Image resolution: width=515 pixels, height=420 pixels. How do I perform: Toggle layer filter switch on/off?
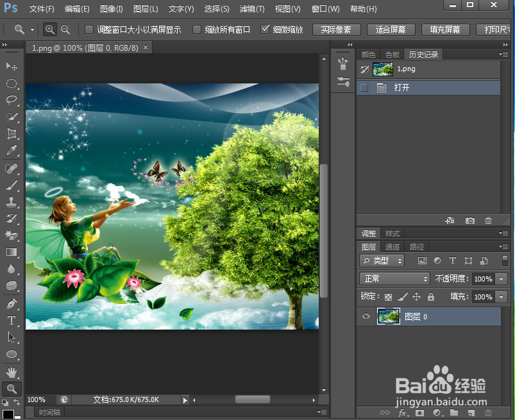coord(505,260)
